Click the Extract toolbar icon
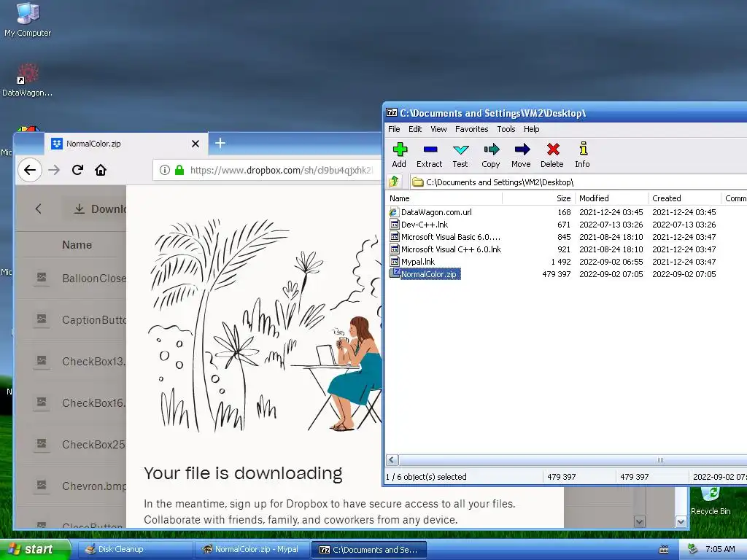This screenshot has width=747, height=560. 429,155
